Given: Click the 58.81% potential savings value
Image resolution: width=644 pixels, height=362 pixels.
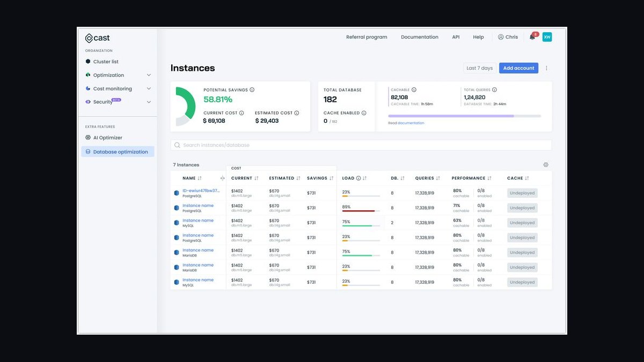Looking at the screenshot, I should coord(218,99).
